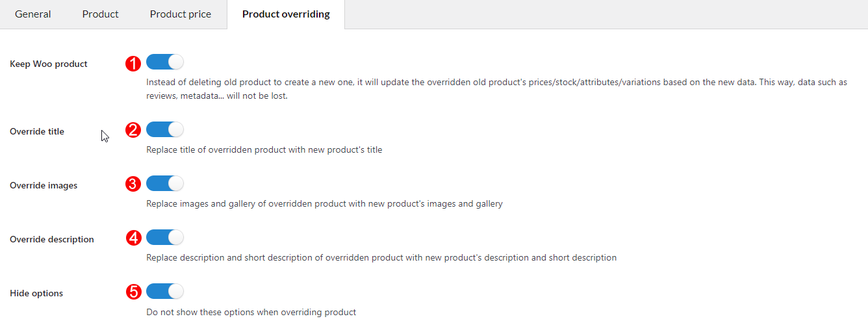Toggle the Override images switch
Image resolution: width=868 pixels, height=334 pixels.
click(165, 183)
